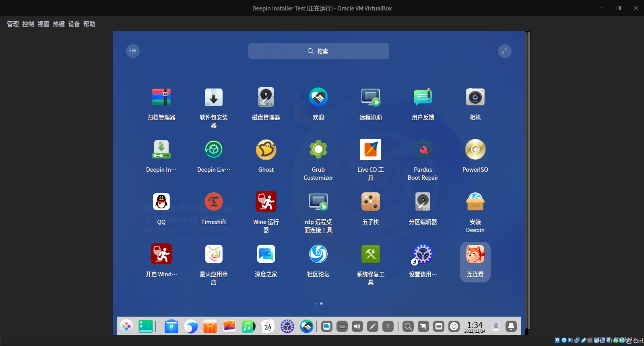Open the browser from dock
Screen dimensions: 644x346
(191, 326)
